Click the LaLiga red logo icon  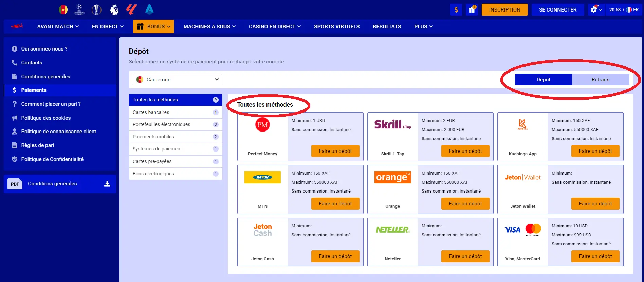(x=131, y=9)
